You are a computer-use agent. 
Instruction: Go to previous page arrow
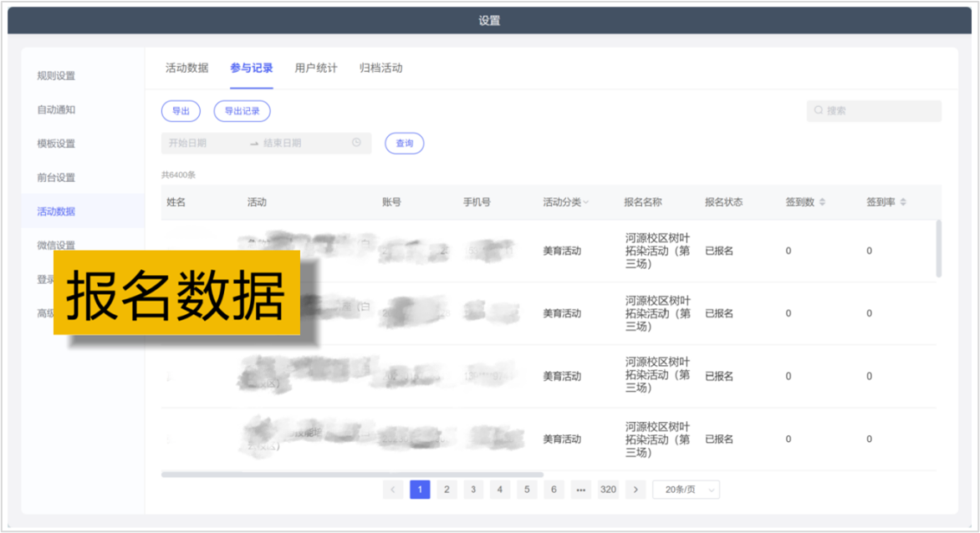click(392, 490)
